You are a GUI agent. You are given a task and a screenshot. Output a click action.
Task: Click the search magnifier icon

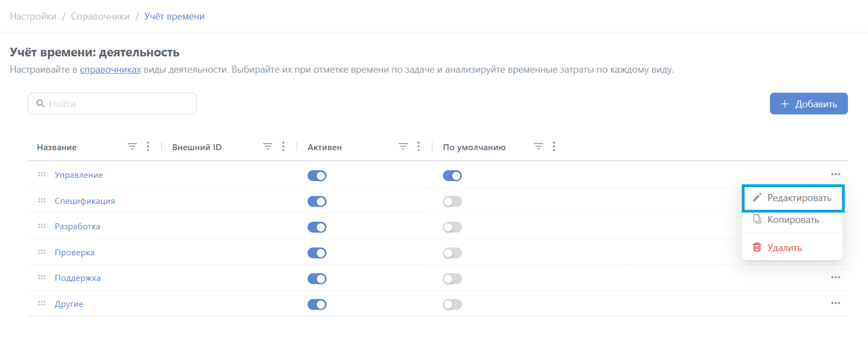point(40,104)
